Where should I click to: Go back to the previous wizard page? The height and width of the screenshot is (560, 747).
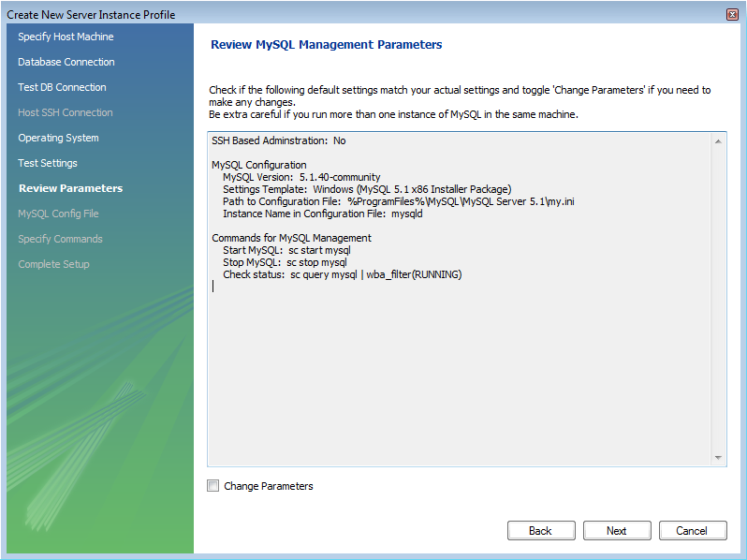click(540, 531)
